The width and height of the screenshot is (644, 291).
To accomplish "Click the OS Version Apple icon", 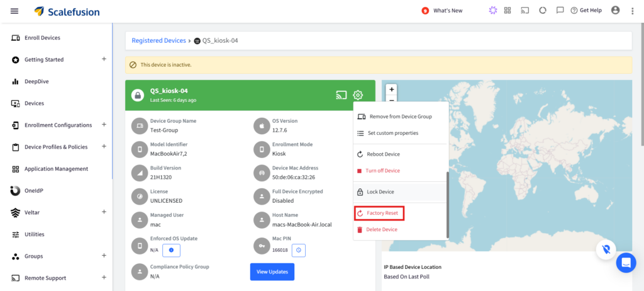I will 262,125.
